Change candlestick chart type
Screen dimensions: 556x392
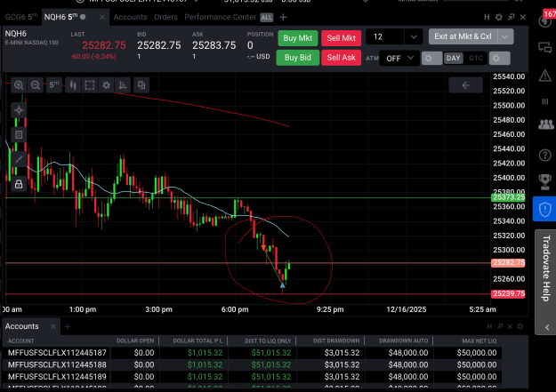(x=73, y=85)
